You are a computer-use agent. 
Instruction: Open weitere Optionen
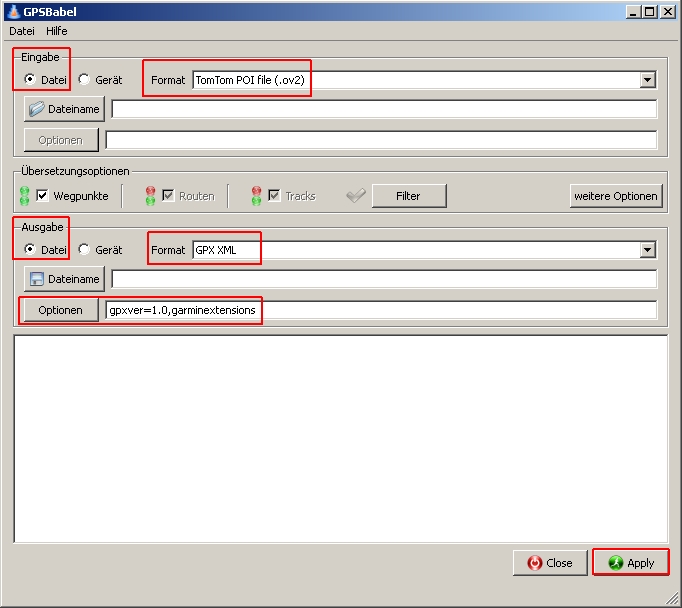pos(616,196)
